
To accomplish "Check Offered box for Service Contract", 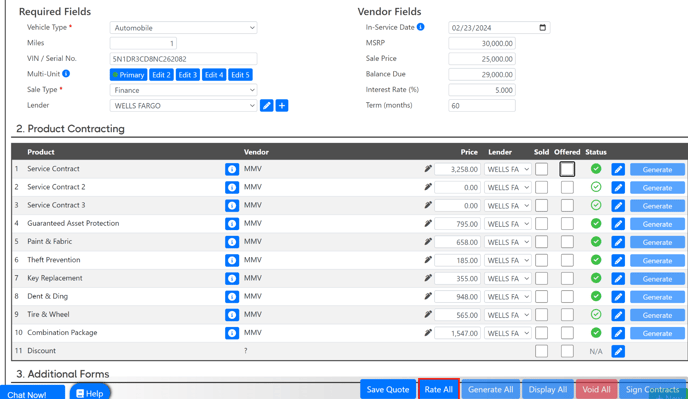I will pyautogui.click(x=567, y=169).
